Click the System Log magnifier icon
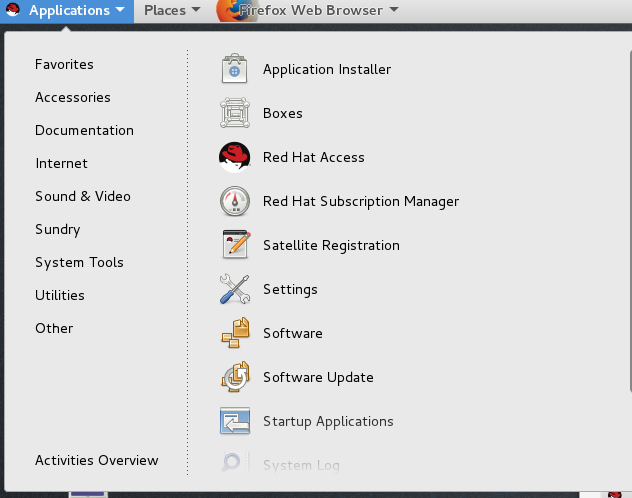This screenshot has width=632, height=498. pyautogui.click(x=235, y=462)
